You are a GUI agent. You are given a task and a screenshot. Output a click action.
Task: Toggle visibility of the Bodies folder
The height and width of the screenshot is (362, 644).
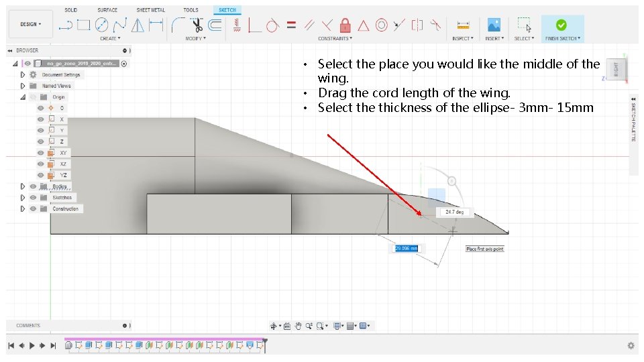click(x=34, y=186)
